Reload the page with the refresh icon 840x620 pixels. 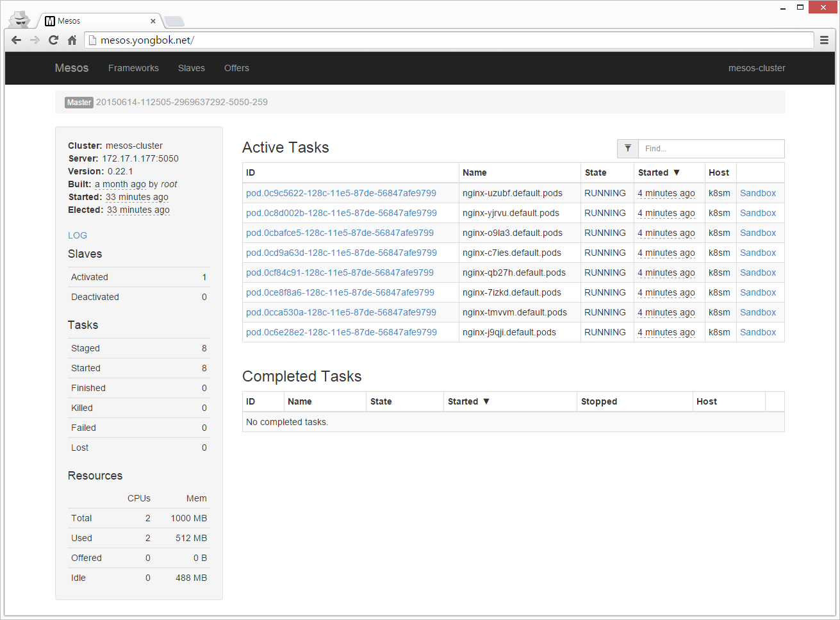(54, 40)
